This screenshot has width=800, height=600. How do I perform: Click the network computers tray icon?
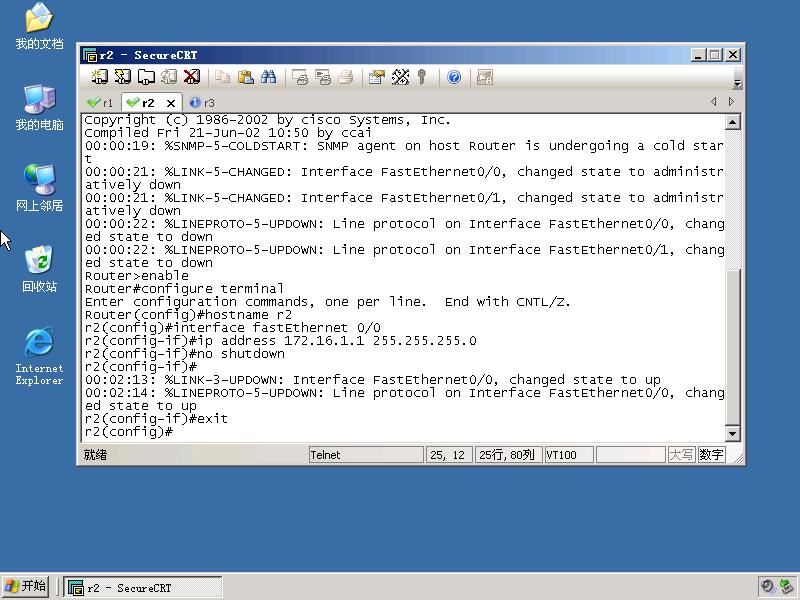click(x=786, y=587)
